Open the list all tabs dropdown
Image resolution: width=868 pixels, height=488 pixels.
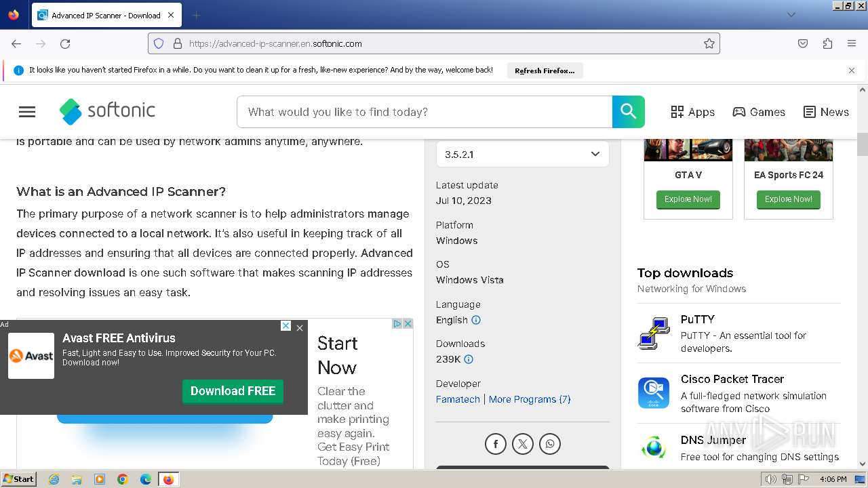pyautogui.click(x=791, y=15)
